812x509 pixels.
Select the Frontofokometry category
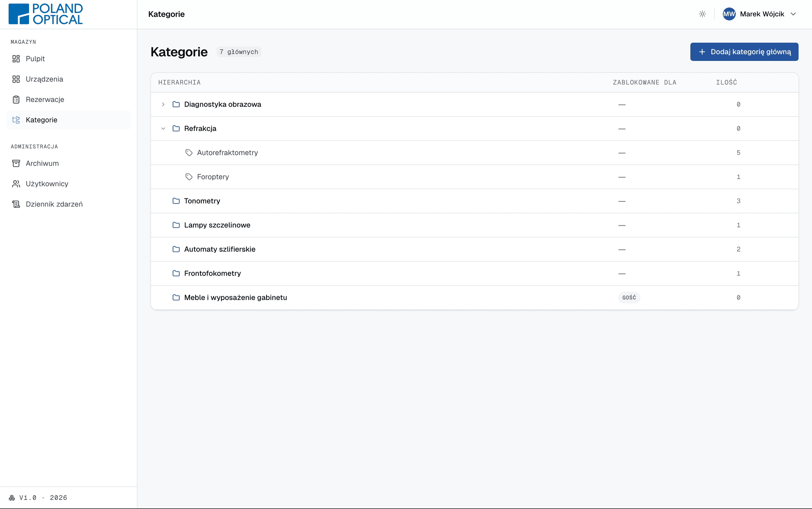[212, 273]
